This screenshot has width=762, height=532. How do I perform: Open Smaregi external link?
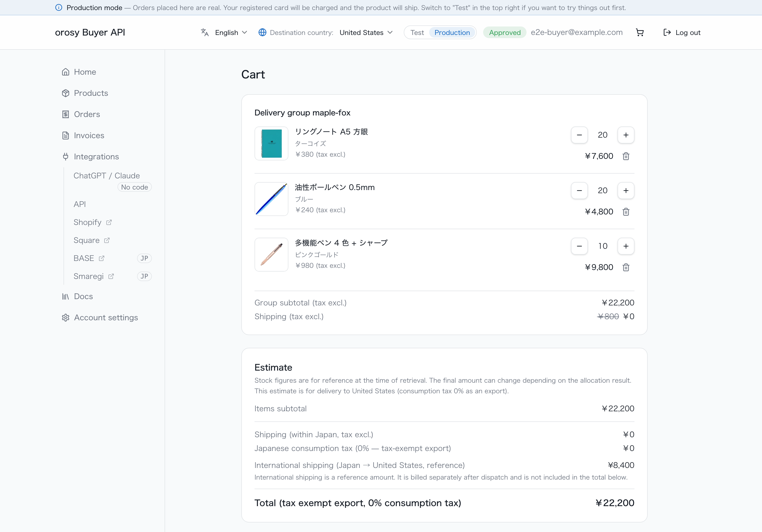coord(94,276)
